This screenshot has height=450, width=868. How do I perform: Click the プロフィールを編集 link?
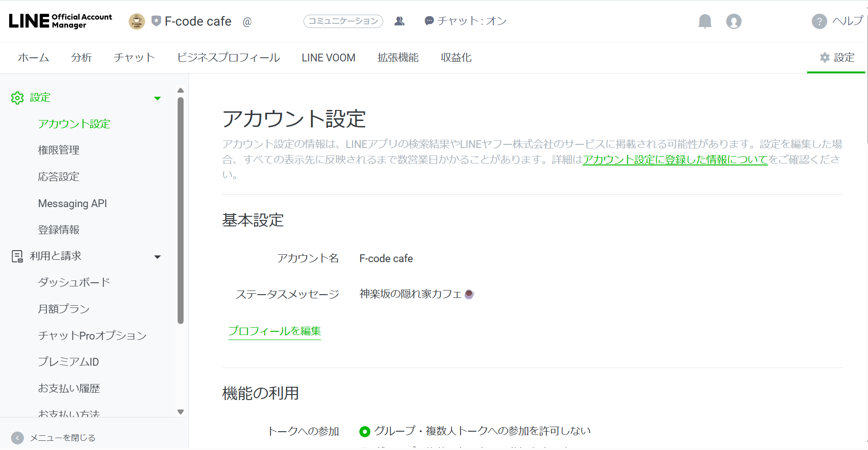[x=274, y=331]
